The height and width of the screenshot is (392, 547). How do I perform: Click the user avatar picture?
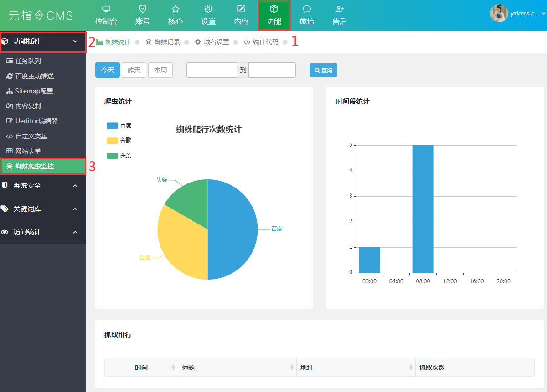(x=499, y=13)
